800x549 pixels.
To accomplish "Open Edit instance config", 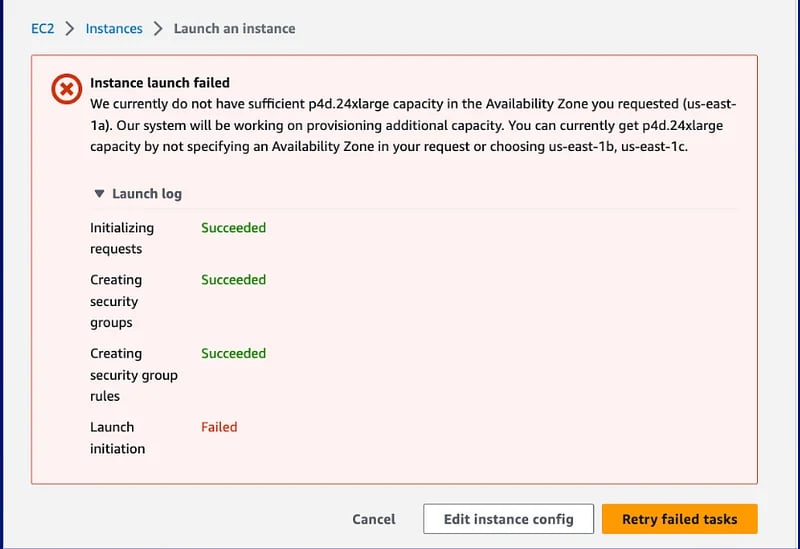I will (x=508, y=519).
